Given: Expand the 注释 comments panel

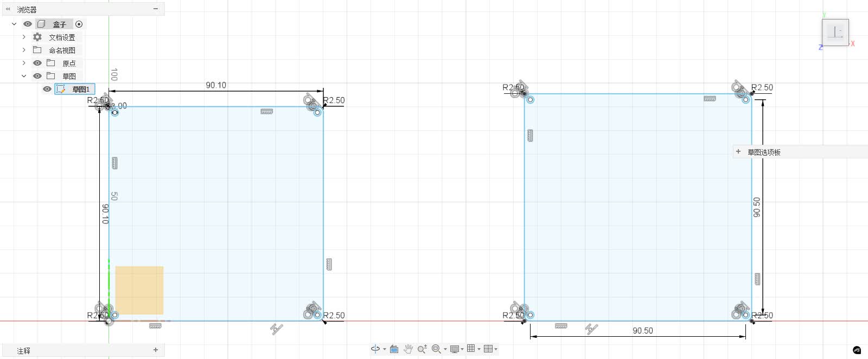Looking at the screenshot, I should point(156,350).
